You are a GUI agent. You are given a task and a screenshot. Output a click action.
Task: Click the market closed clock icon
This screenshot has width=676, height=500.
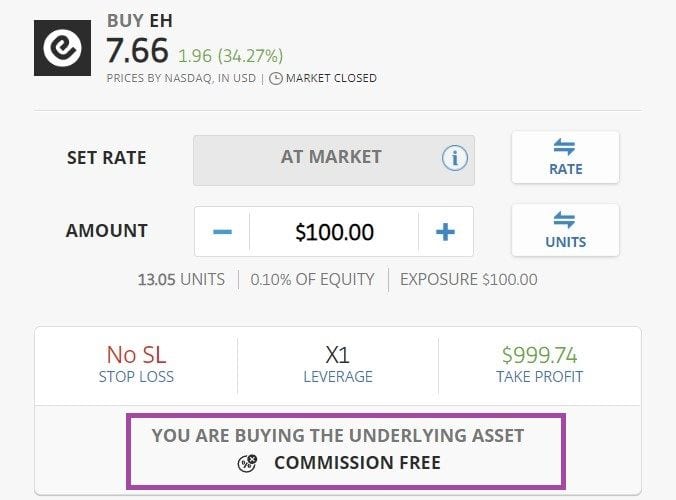pyautogui.click(x=276, y=78)
